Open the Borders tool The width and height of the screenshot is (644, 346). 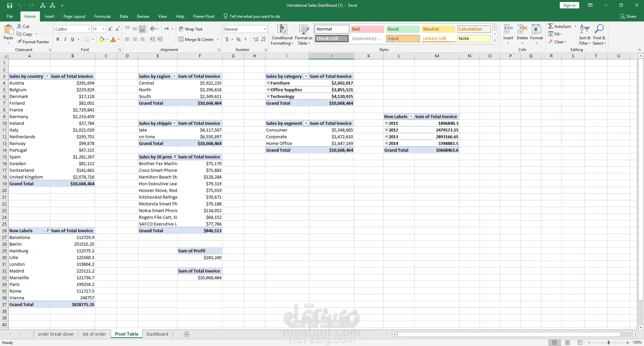coord(87,39)
